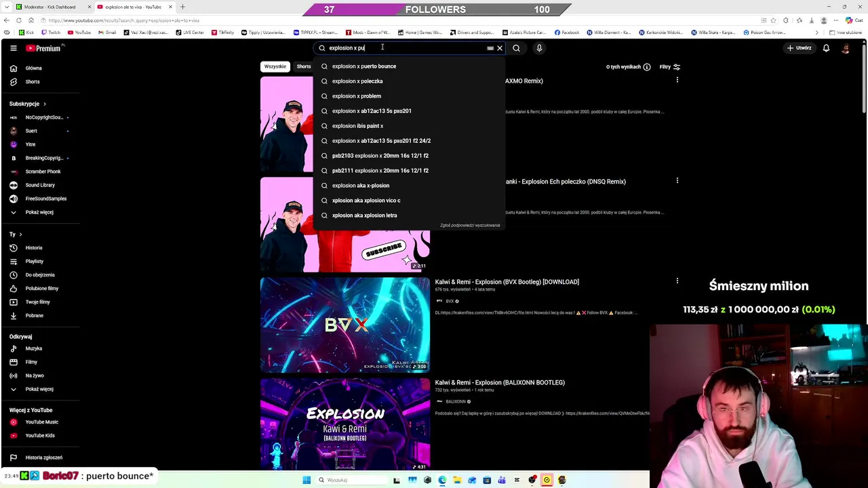Open 'Twoje filmy' in sidebar
The height and width of the screenshot is (488, 868).
pos(41,302)
